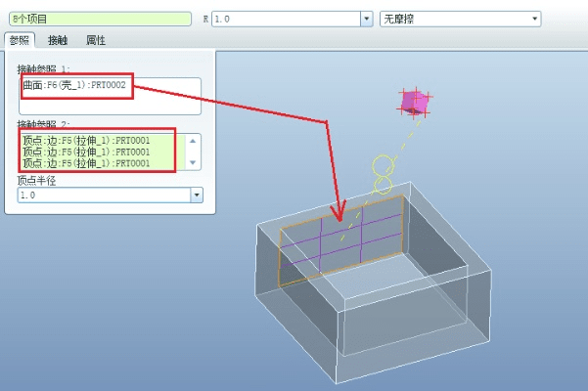This screenshot has height=391, width=588.
Task: Click the yellow contact circles symbol
Action: point(384,173)
